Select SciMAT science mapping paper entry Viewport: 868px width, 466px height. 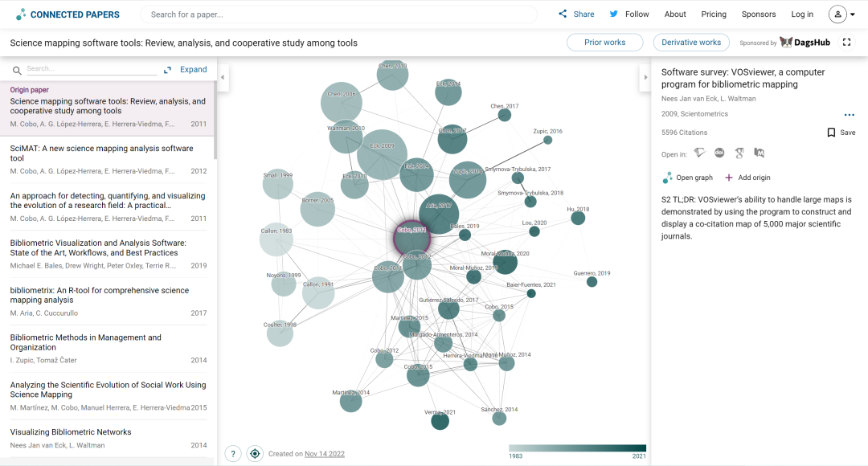pyautogui.click(x=108, y=159)
